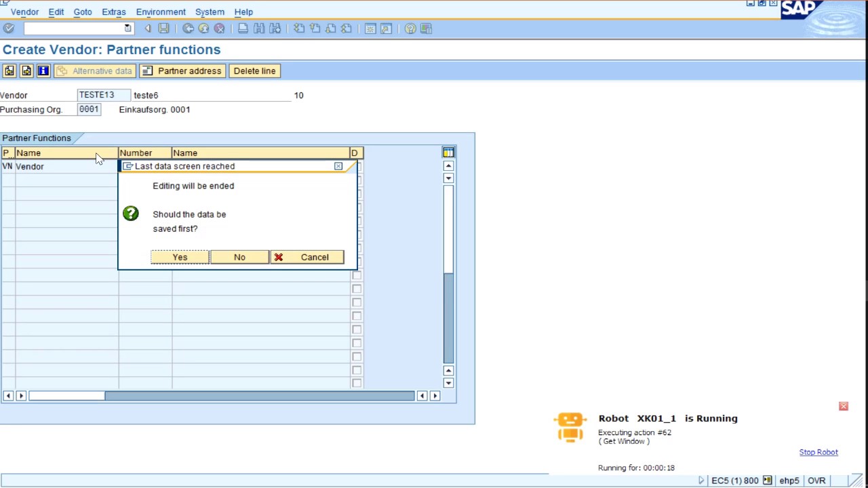Close the 'Last data screen reached' dialog

(x=338, y=166)
